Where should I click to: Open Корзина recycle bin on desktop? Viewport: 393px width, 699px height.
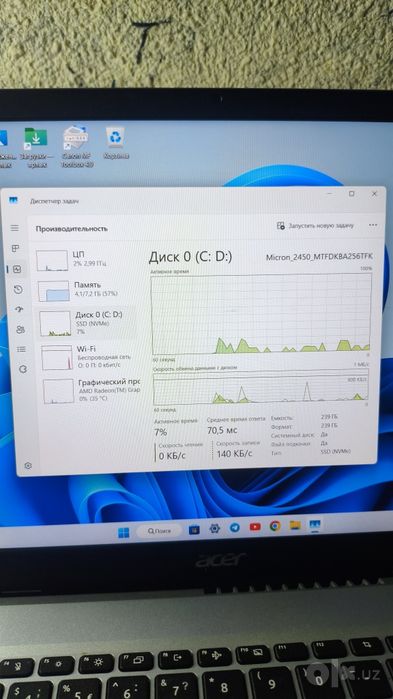(x=116, y=144)
